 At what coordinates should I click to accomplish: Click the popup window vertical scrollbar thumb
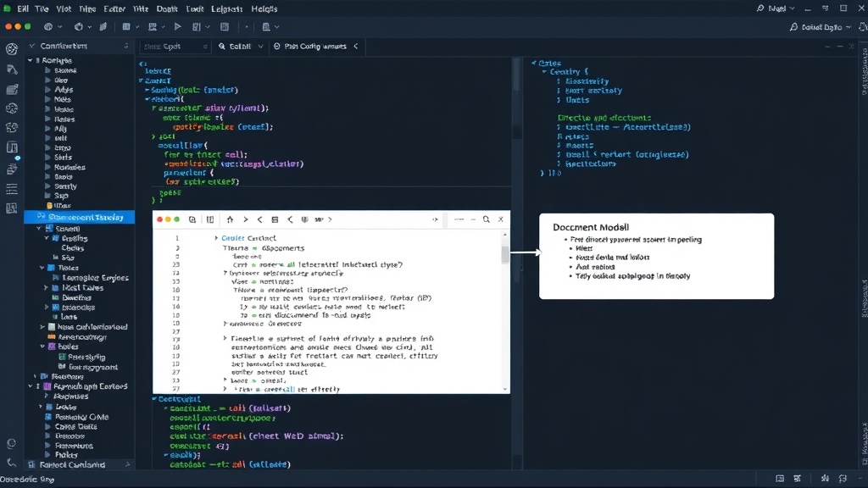(x=505, y=254)
